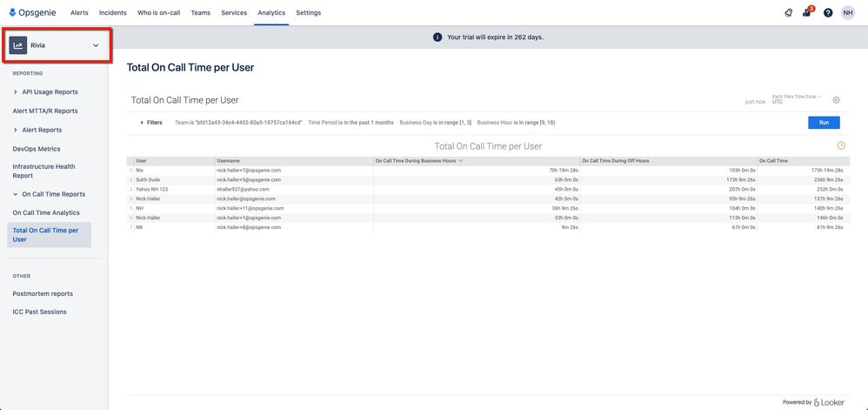Click the clock schedule icon
The width and height of the screenshot is (868, 410).
click(841, 145)
